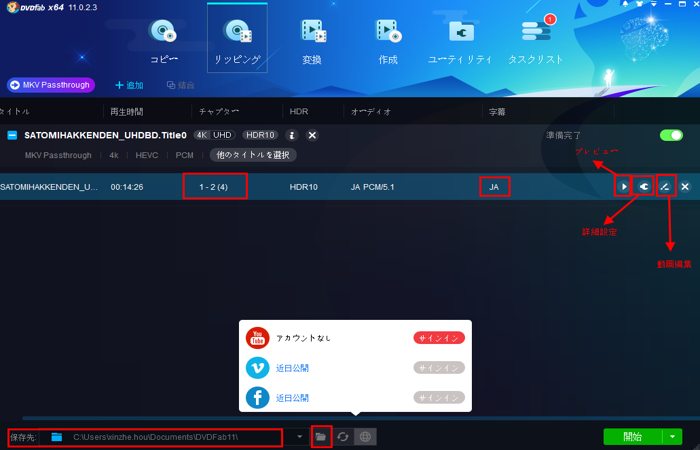Open the dropdown arrow next to 開始
The width and height of the screenshot is (700, 450).
(x=672, y=437)
